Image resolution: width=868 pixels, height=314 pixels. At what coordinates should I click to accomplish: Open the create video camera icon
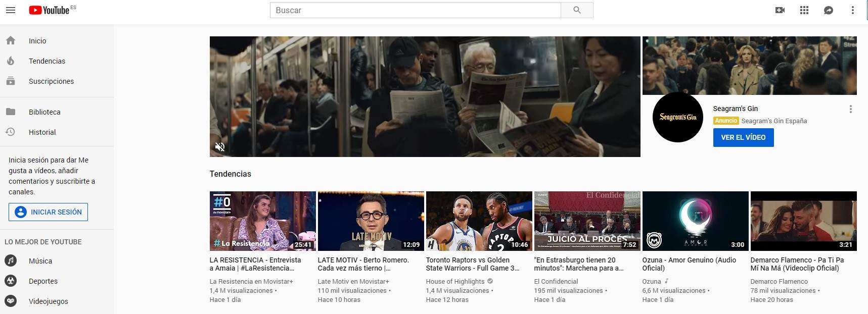(780, 10)
